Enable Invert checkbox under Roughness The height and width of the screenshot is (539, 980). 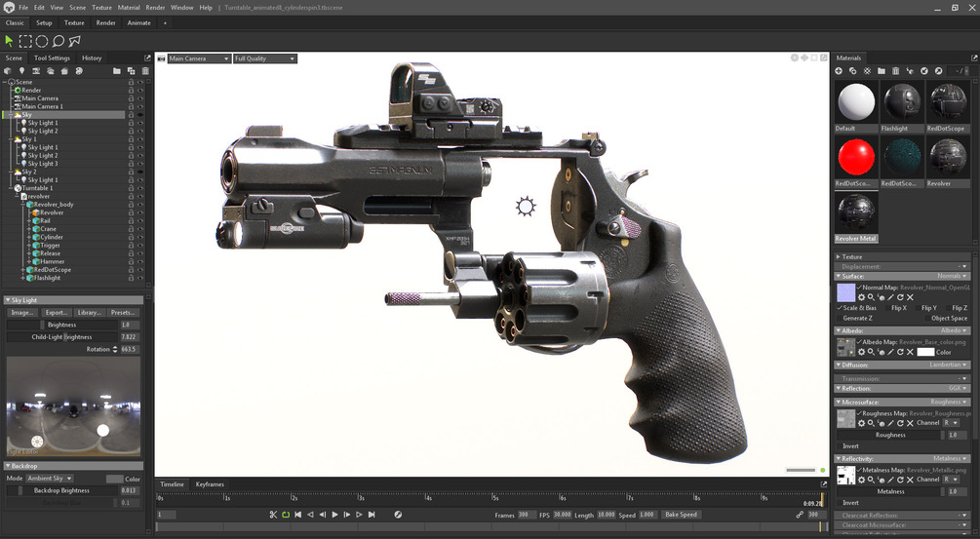[x=839, y=446]
